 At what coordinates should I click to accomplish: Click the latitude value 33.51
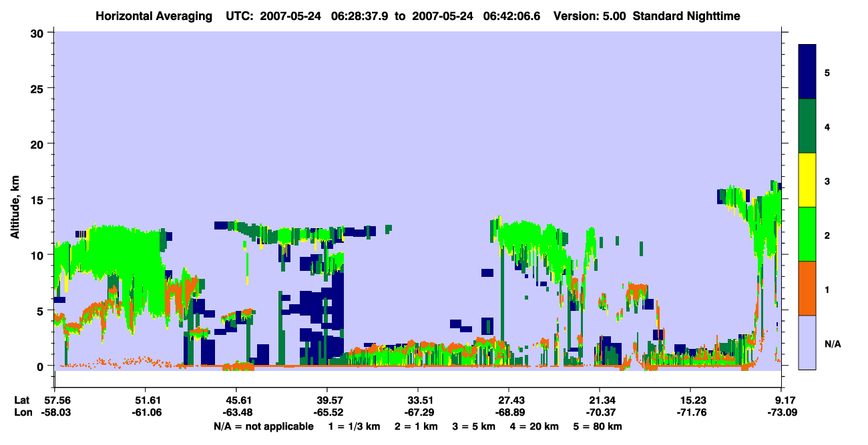coord(418,400)
